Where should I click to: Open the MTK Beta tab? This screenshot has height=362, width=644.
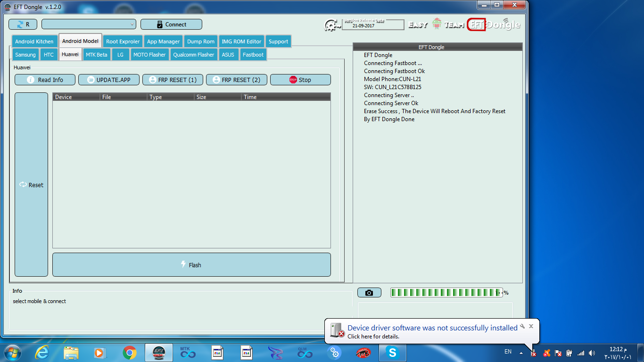pos(97,55)
